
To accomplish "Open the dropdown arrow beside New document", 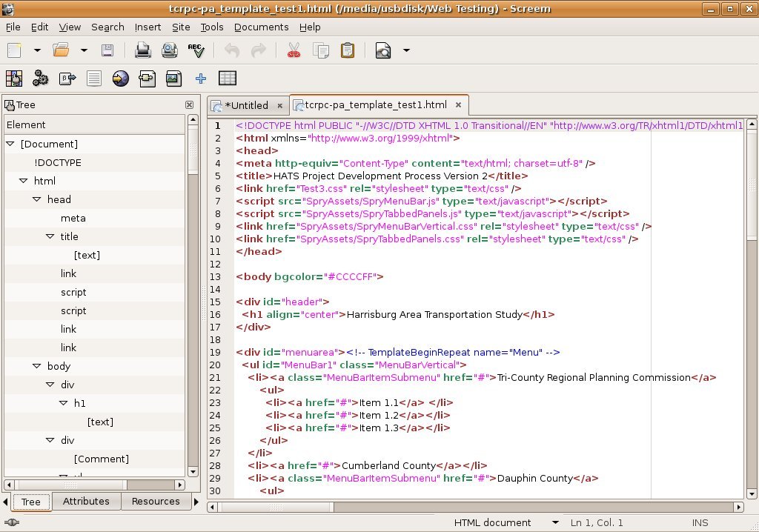I will click(37, 50).
